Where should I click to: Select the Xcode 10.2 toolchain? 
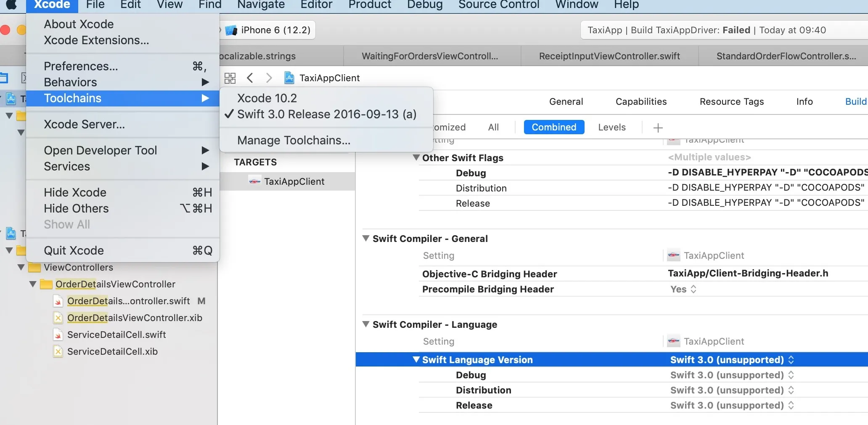click(326, 98)
